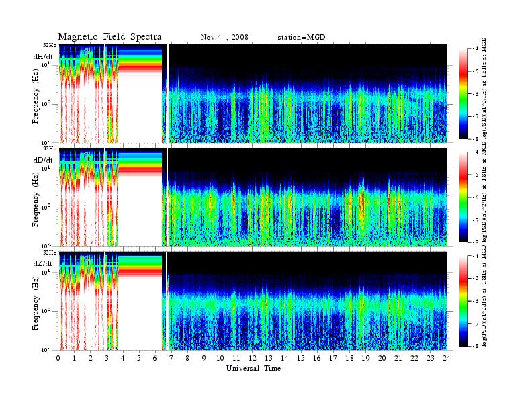Click hour 16 on the time axis

tap(317, 358)
